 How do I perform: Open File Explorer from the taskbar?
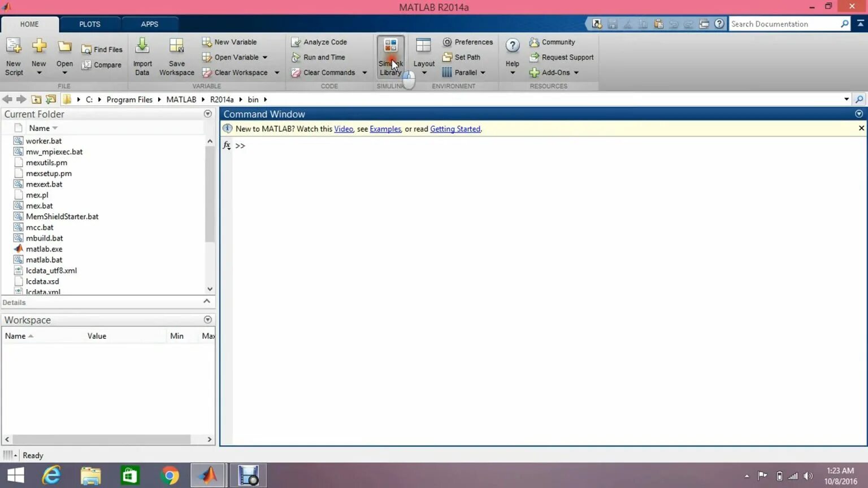(x=90, y=476)
